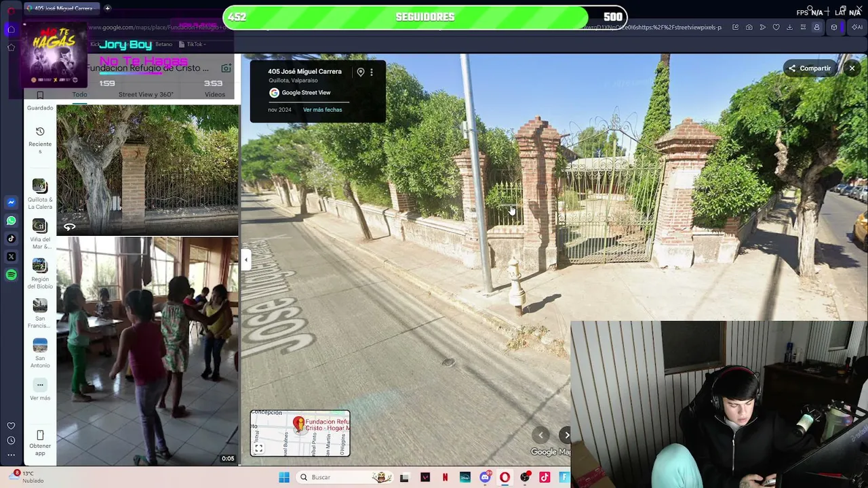Click the browser home icon in sidebar
868x488 pixels.
click(x=11, y=29)
